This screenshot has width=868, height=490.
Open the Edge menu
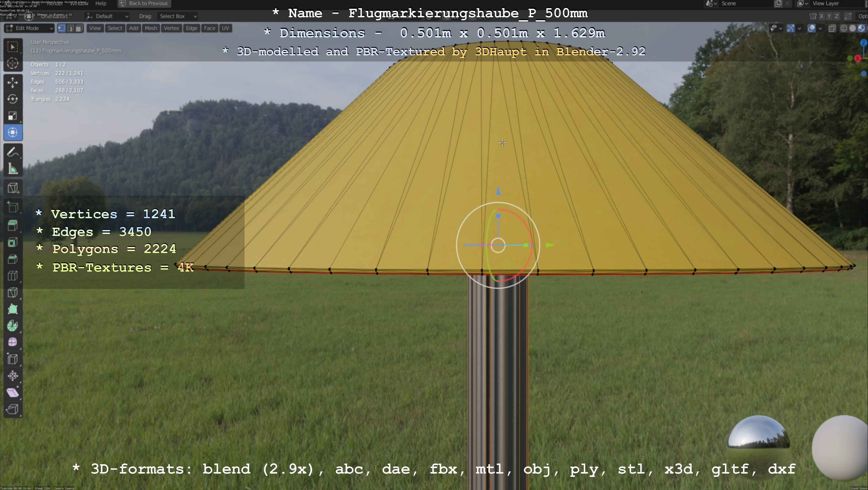point(191,28)
